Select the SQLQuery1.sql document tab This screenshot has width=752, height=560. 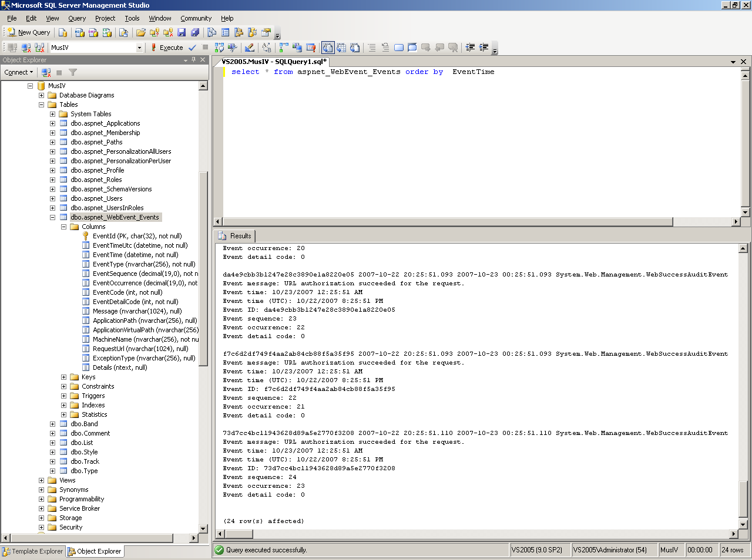tap(274, 62)
